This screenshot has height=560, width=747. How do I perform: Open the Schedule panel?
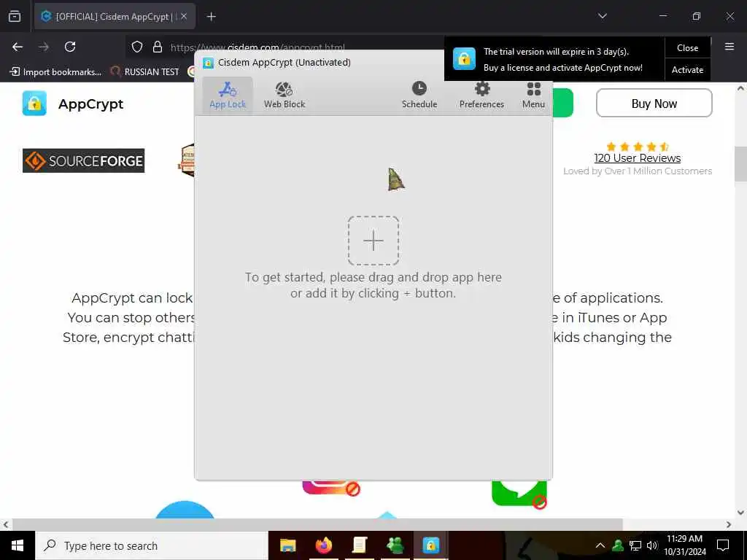[x=419, y=96]
